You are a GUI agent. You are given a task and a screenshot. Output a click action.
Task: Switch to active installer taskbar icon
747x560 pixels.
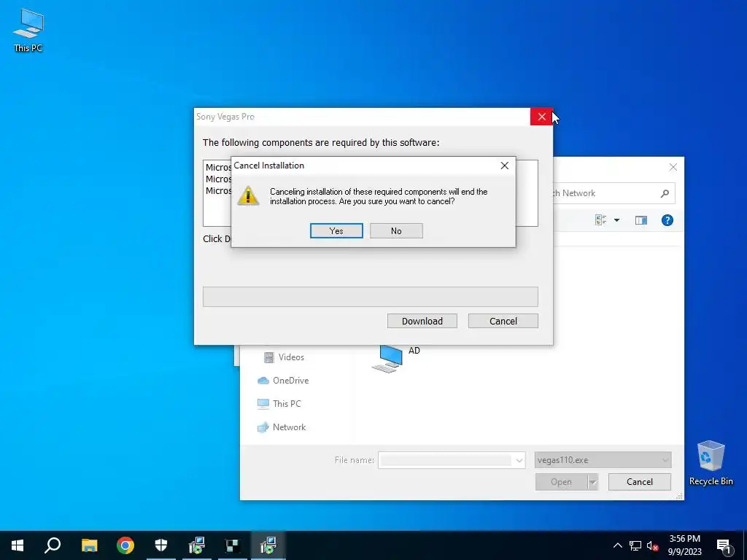click(x=268, y=545)
